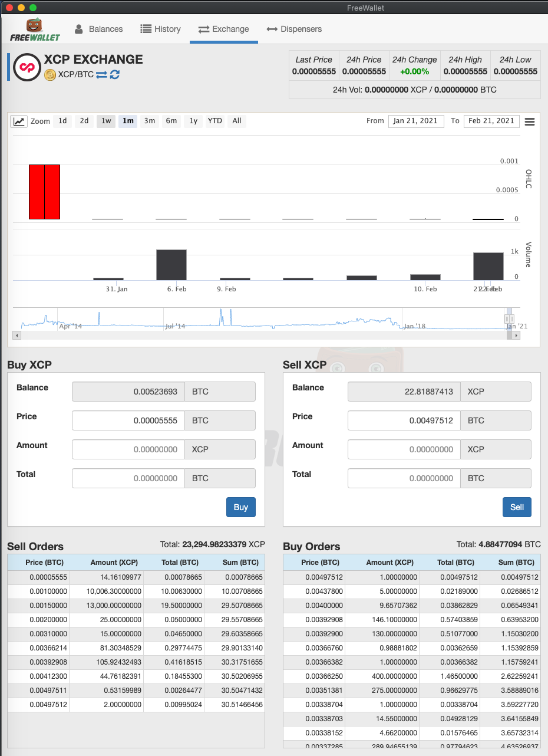This screenshot has width=548, height=756.
Task: Select buy order at price 0.00400000
Action: (x=412, y=606)
